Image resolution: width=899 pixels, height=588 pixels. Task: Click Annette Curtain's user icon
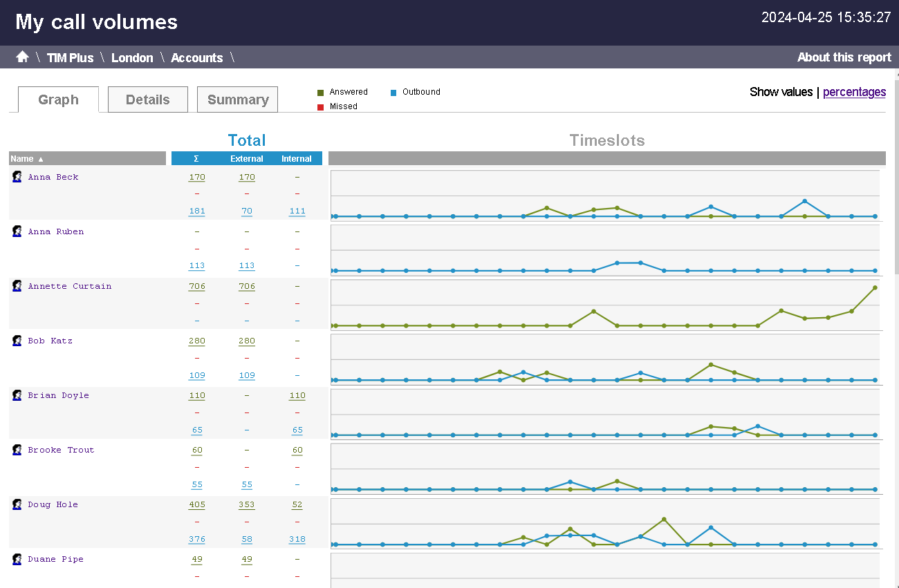tap(17, 286)
